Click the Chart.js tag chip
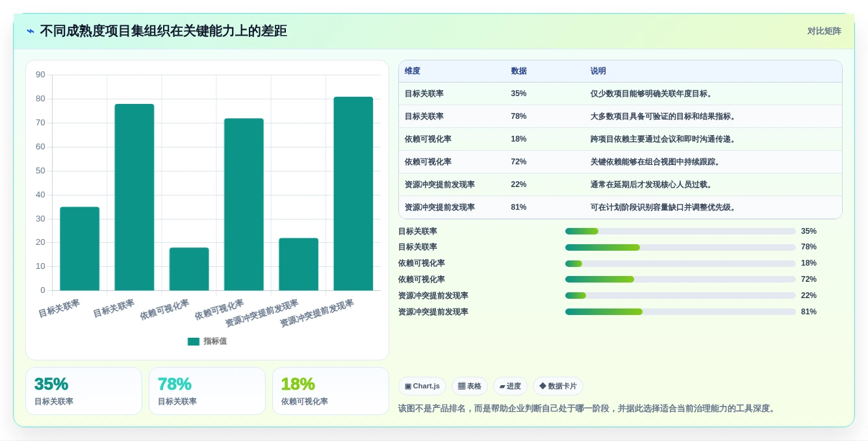Image resolution: width=868 pixels, height=441 pixels. (422, 386)
